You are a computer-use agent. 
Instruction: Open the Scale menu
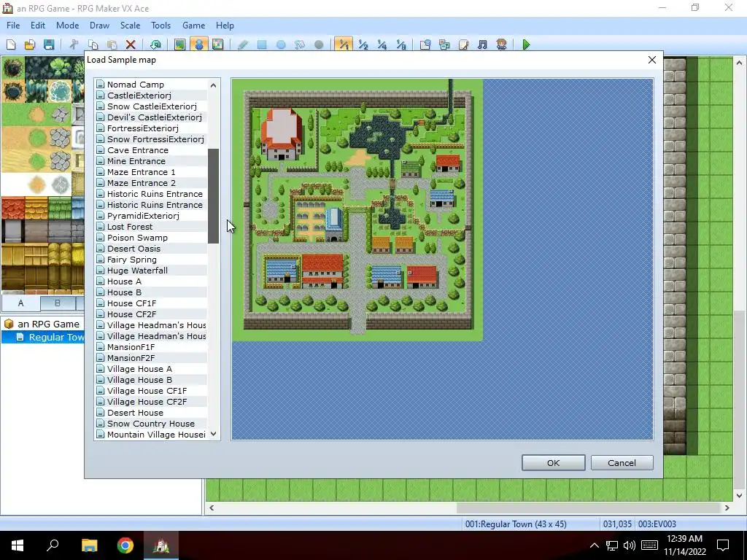(130, 26)
